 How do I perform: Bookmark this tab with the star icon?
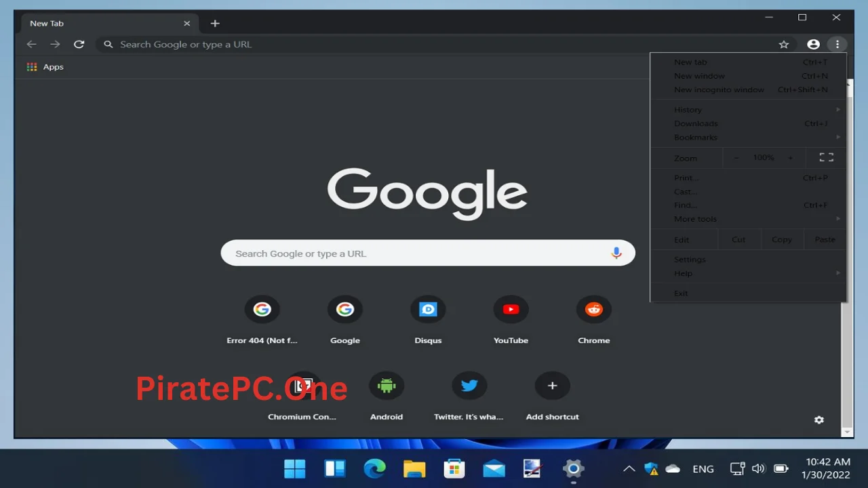784,44
